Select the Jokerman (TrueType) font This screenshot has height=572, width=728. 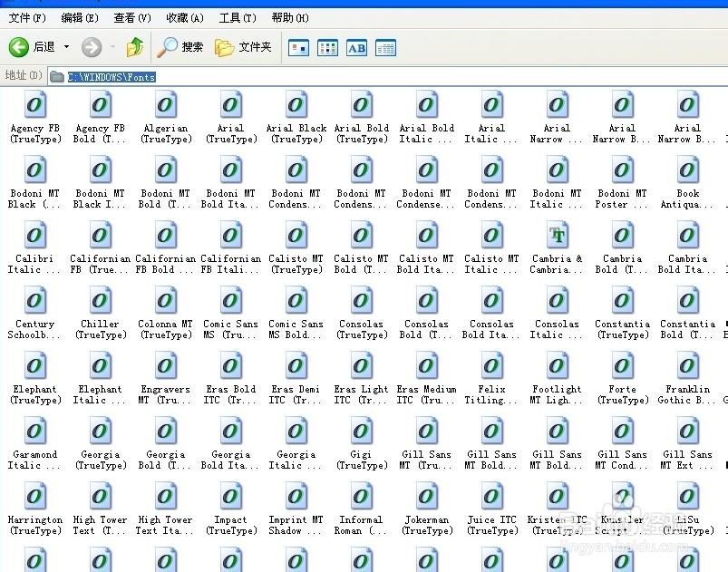[x=427, y=509]
